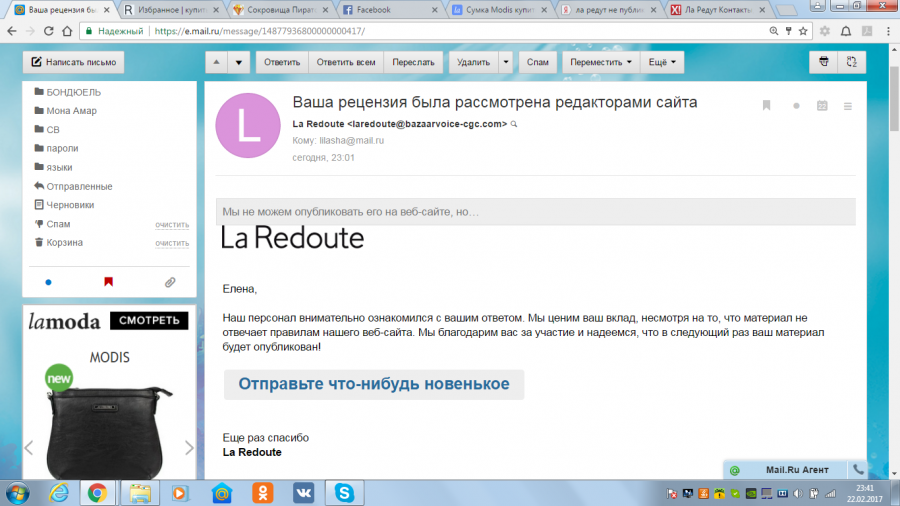Open Skype from the taskbar
This screenshot has height=506, width=900.
coord(343,492)
